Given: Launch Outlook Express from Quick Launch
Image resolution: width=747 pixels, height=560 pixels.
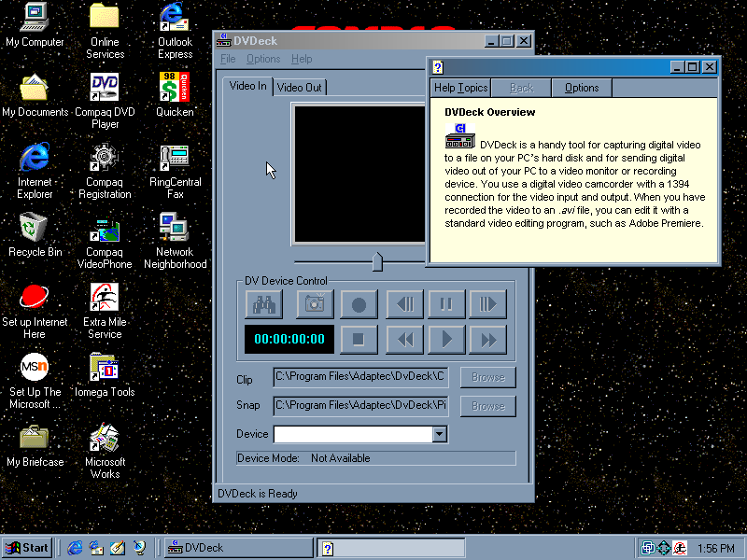Looking at the screenshot, I should click(x=96, y=548).
